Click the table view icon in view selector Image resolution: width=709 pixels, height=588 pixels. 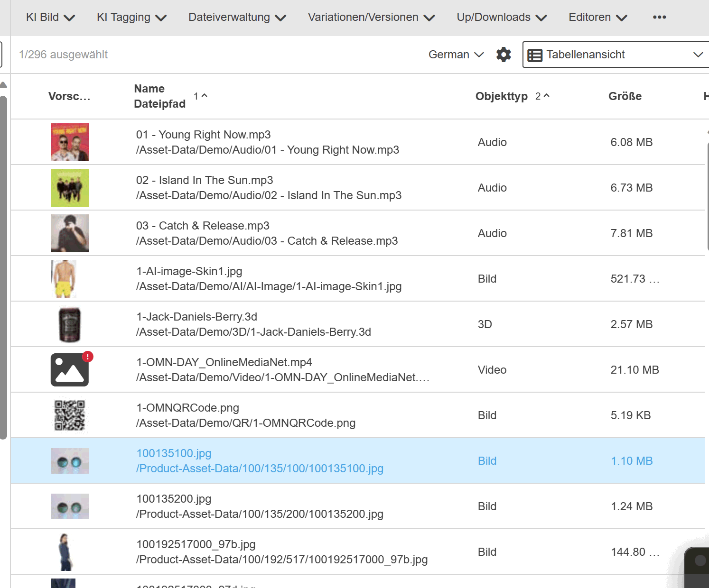coord(535,55)
